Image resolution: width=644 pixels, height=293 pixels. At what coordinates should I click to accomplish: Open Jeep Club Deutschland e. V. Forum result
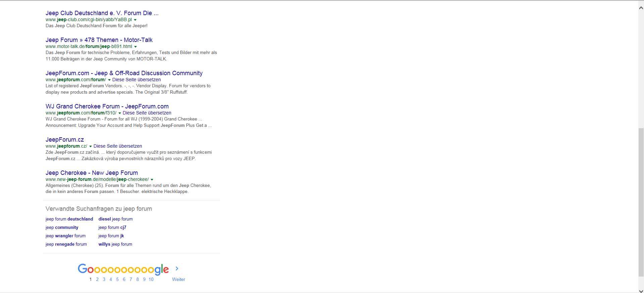(102, 13)
